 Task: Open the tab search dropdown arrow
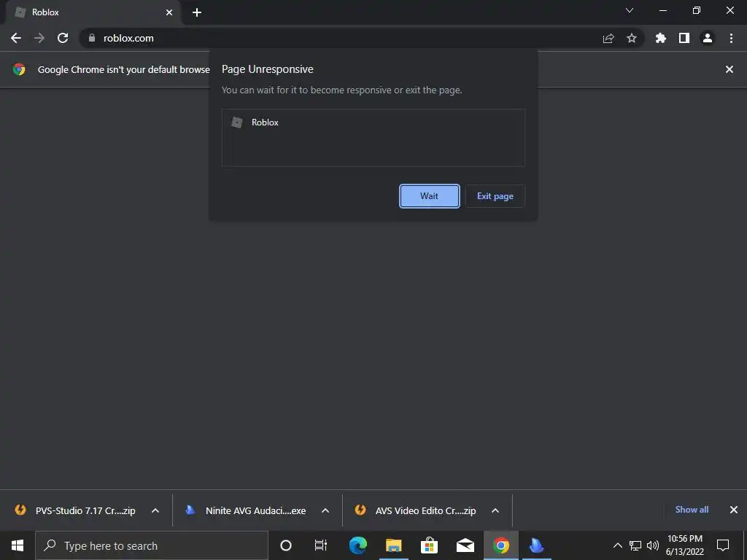coord(630,10)
